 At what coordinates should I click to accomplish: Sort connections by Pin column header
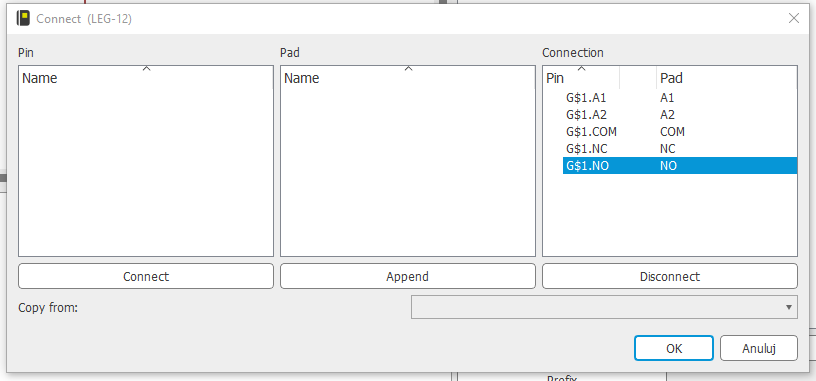(x=581, y=78)
